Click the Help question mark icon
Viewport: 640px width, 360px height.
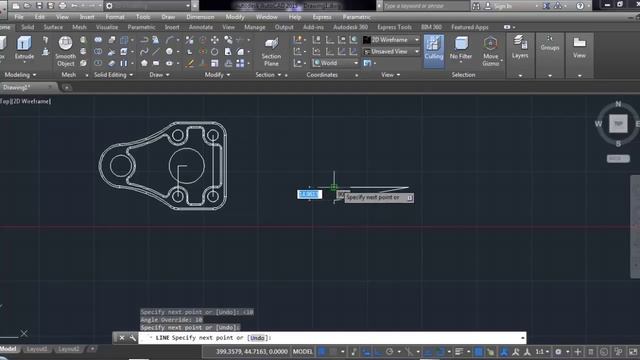tap(580, 6)
